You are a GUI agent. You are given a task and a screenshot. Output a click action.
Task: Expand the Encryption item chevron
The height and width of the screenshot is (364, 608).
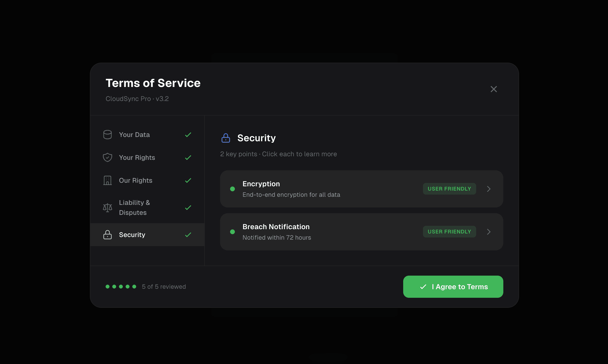coord(489,189)
